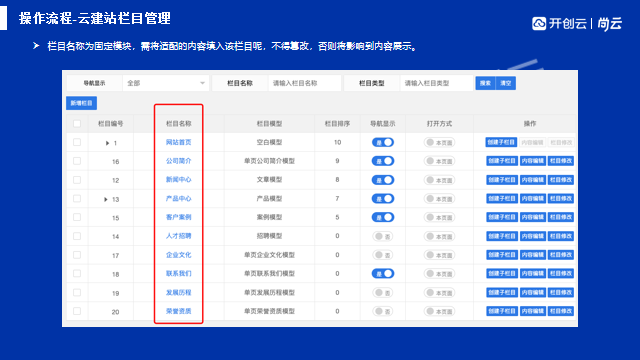Click 栏目修改 for the 发展历程 row
Viewport: 640px width, 360px height.
tap(561, 292)
